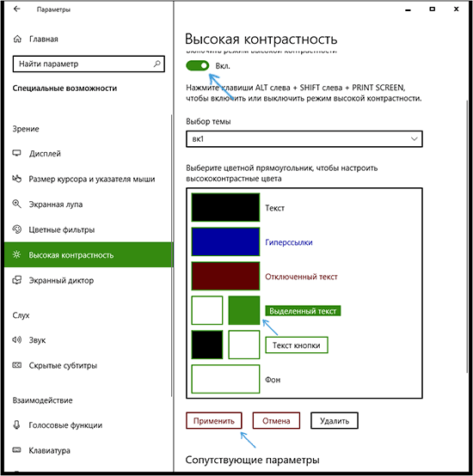Open the Выбор темы dropdown
This screenshot has width=473, height=476.
[x=304, y=139]
